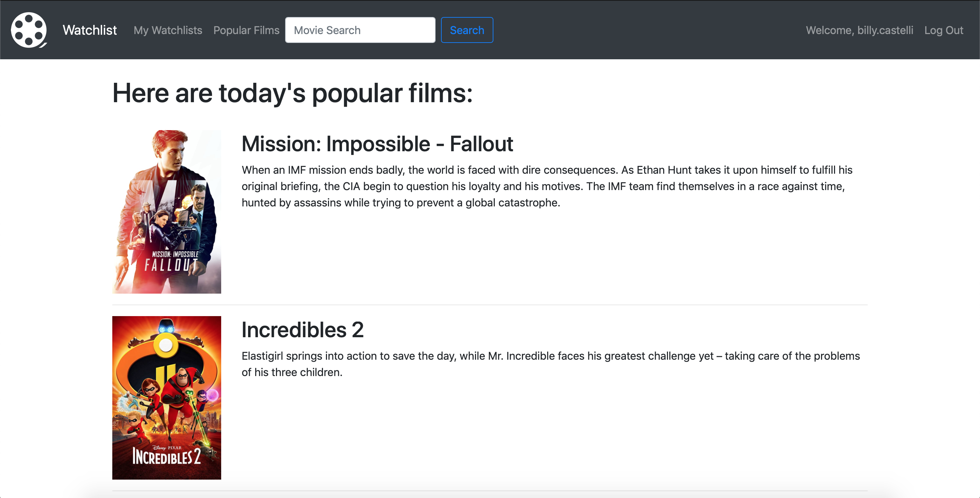Image resolution: width=980 pixels, height=498 pixels.
Task: Click the Incredibles 2 logo on the poster
Action: click(167, 456)
